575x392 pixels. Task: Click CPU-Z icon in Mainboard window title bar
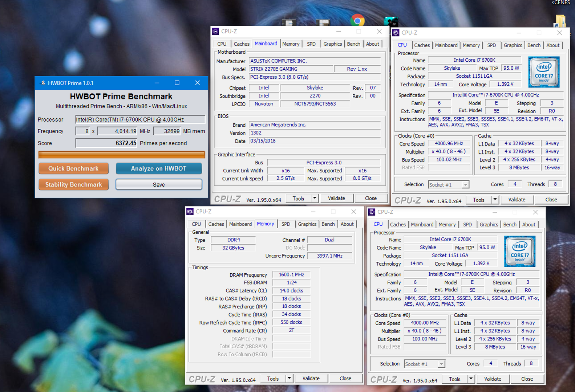point(215,32)
